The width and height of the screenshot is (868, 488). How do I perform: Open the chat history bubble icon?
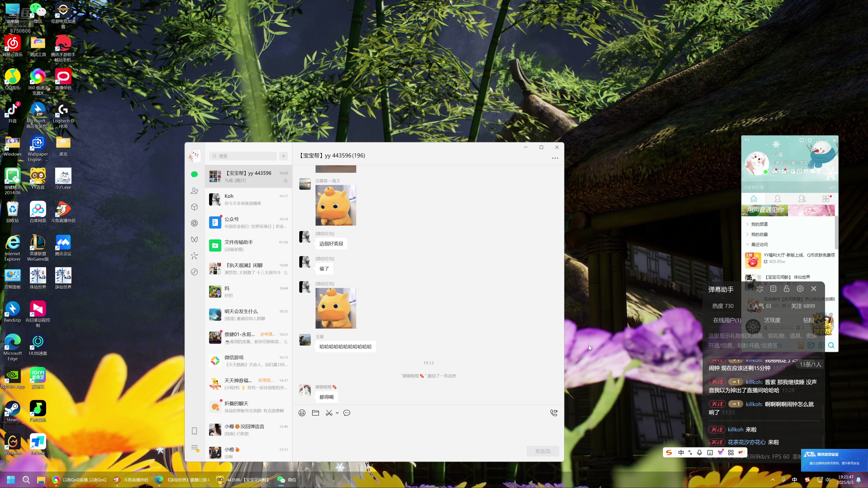pos(347,413)
